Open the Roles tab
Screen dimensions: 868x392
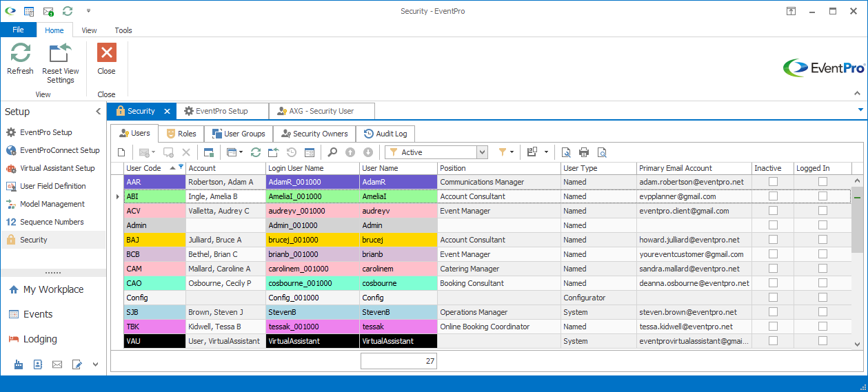click(181, 134)
